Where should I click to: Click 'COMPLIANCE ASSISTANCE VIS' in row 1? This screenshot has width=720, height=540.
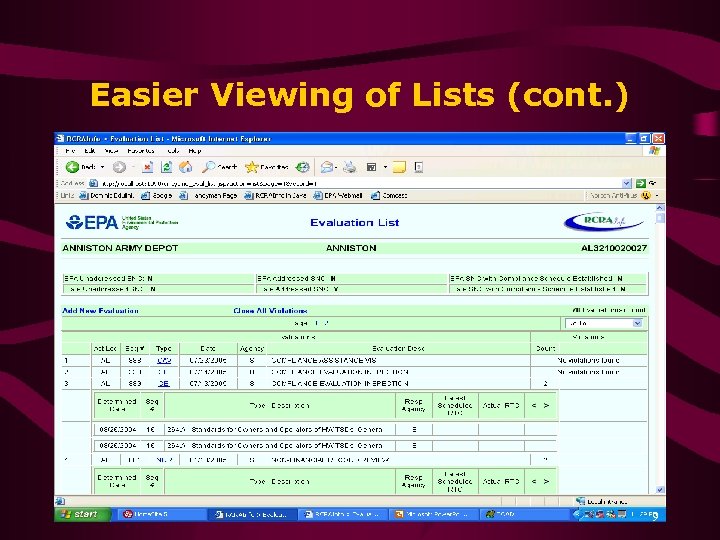point(324,360)
